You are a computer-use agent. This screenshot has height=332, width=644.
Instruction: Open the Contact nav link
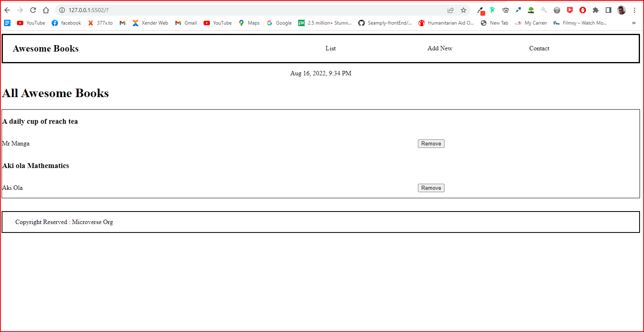point(539,48)
